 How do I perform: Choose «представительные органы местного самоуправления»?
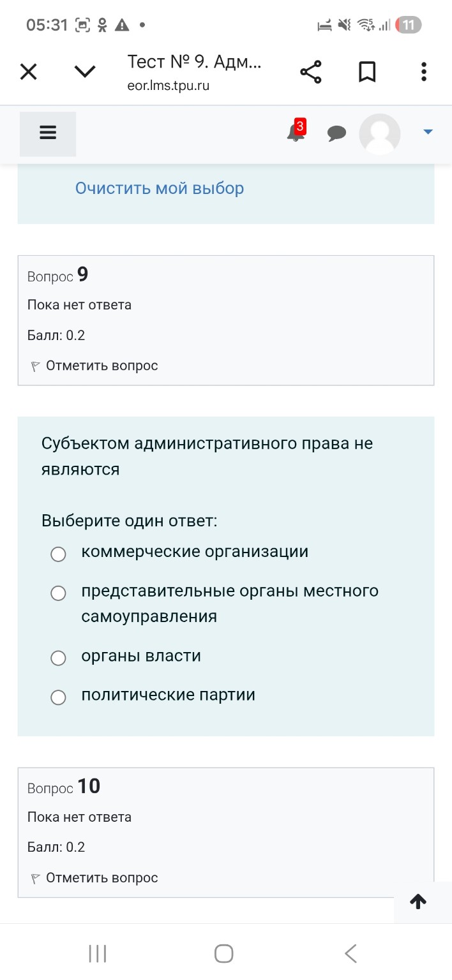point(58,593)
